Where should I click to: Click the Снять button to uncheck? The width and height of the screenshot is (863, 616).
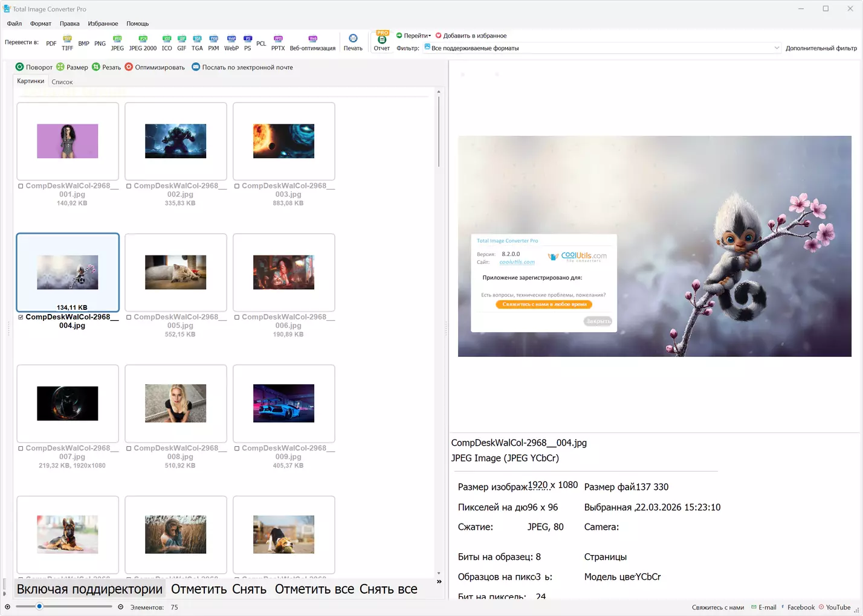click(249, 589)
